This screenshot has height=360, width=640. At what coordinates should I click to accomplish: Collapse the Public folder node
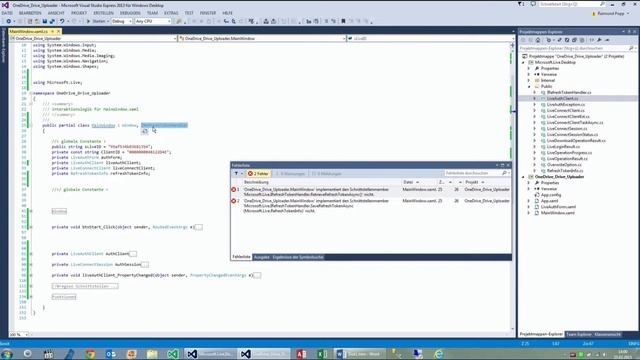(x=529, y=87)
